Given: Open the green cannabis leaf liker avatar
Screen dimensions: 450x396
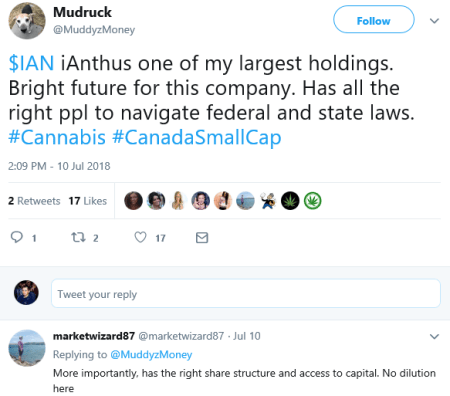Looking at the screenshot, I should coord(313,201).
